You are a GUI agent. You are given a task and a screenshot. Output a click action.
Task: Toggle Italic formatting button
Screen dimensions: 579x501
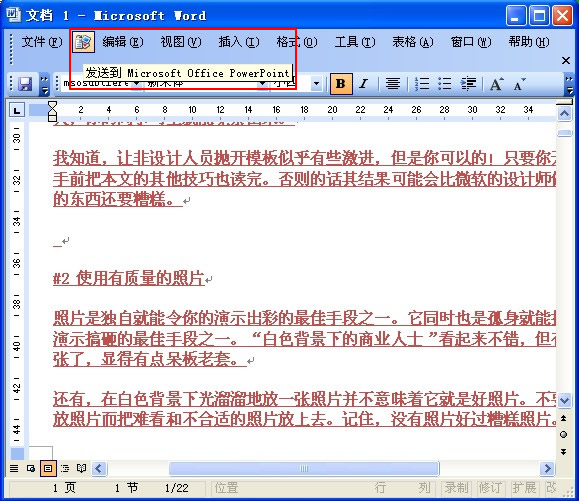point(364,84)
